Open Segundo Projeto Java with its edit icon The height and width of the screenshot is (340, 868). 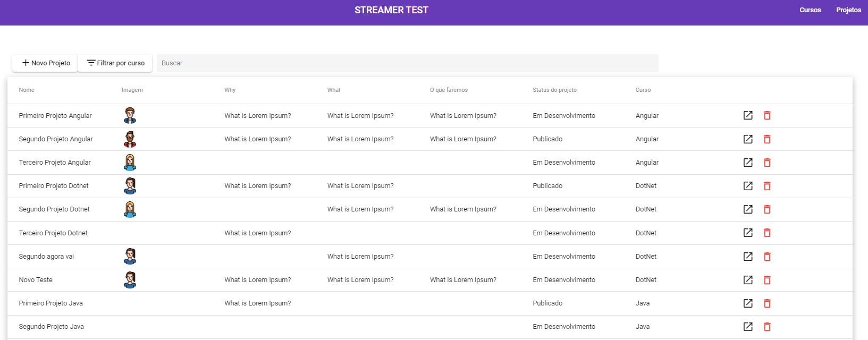tap(748, 326)
